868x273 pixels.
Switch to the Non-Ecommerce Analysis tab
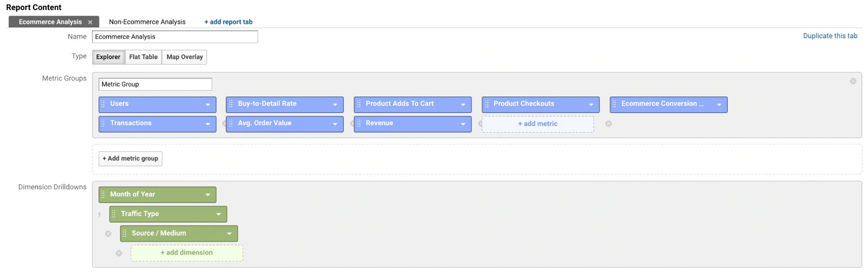click(x=147, y=22)
